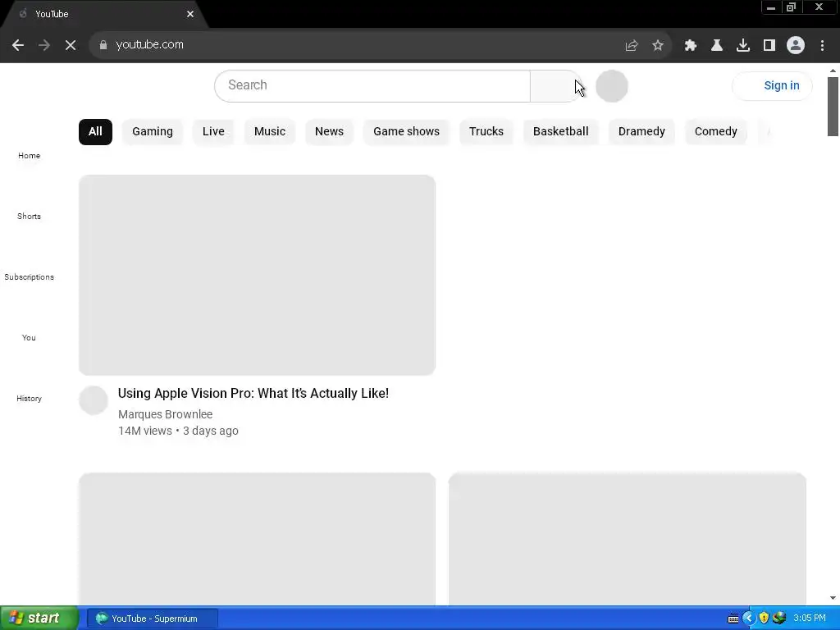Open the Chrome Labs flask icon

pyautogui.click(x=717, y=46)
